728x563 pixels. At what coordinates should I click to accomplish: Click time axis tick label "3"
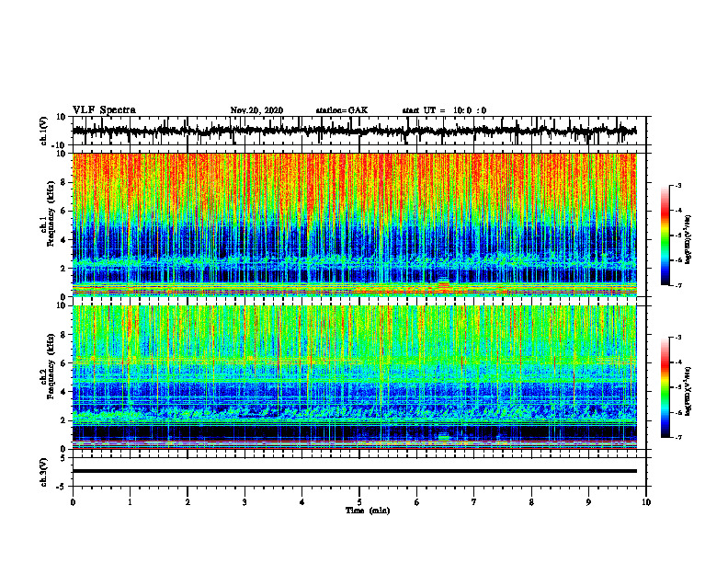[245, 502]
